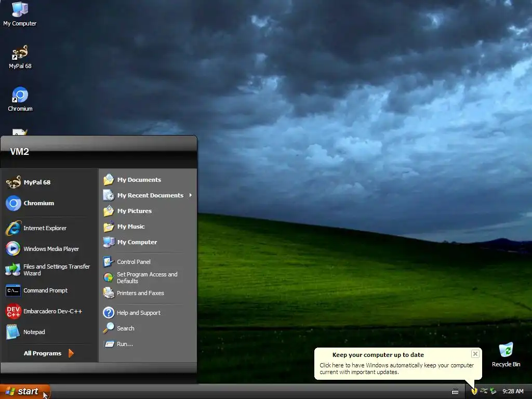Viewport: 532px width, 399px height.
Task: Click the VM2 user name header
Action: (x=19, y=151)
